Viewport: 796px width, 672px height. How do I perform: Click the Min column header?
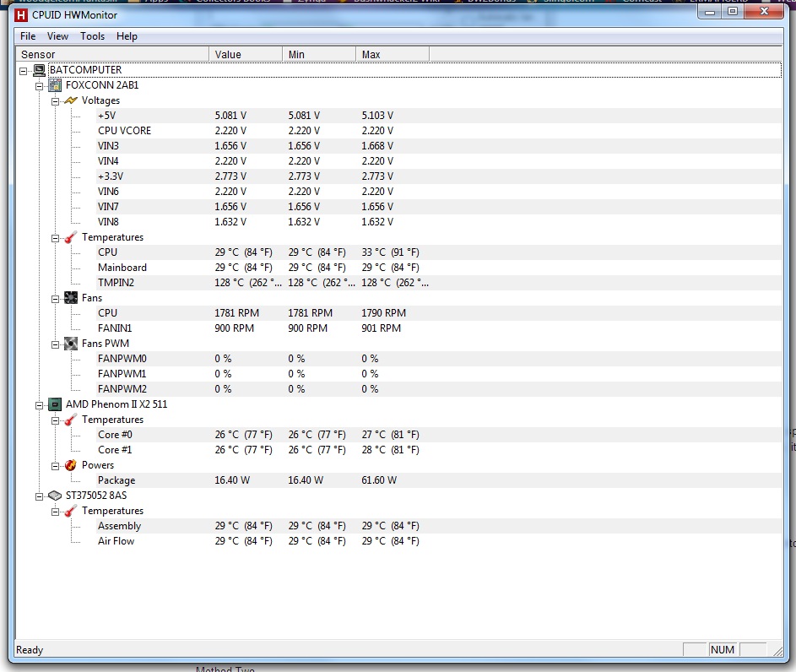click(319, 54)
